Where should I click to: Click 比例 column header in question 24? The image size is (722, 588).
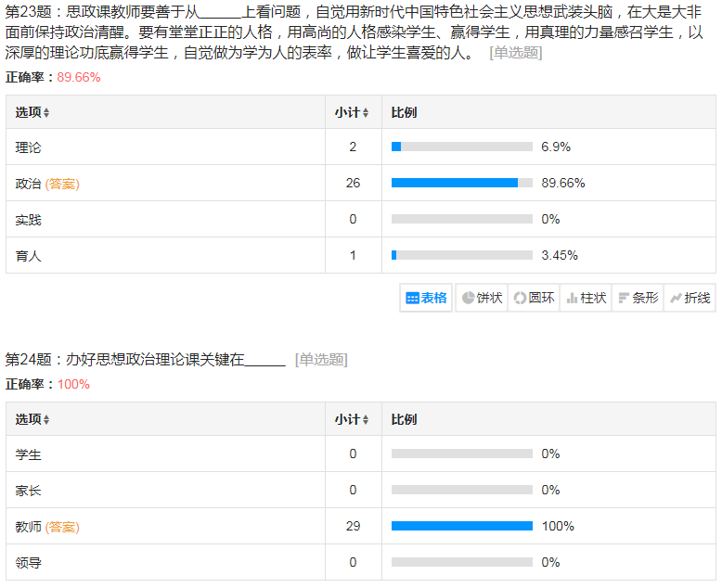(404, 419)
